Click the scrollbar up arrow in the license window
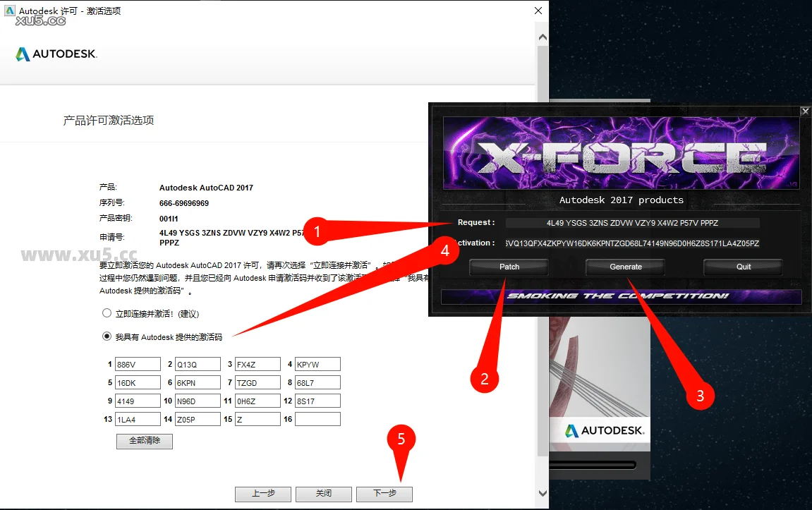812x510 pixels. click(542, 37)
